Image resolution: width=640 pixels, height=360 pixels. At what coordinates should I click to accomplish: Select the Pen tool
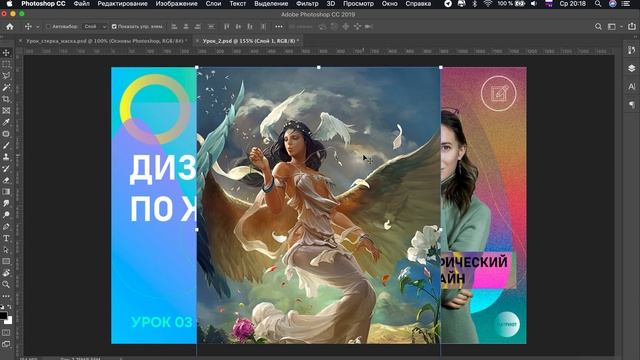coord(6,227)
